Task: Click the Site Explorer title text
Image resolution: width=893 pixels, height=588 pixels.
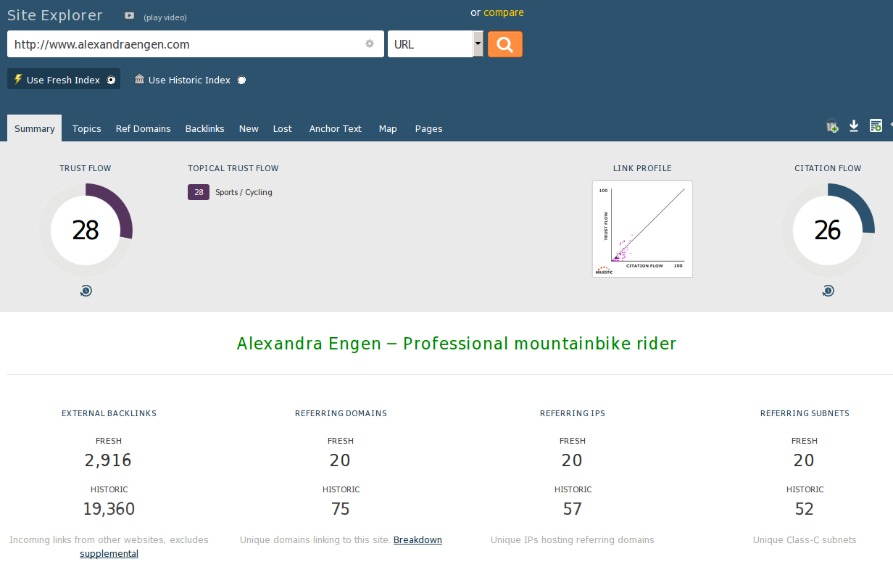Action: point(55,15)
